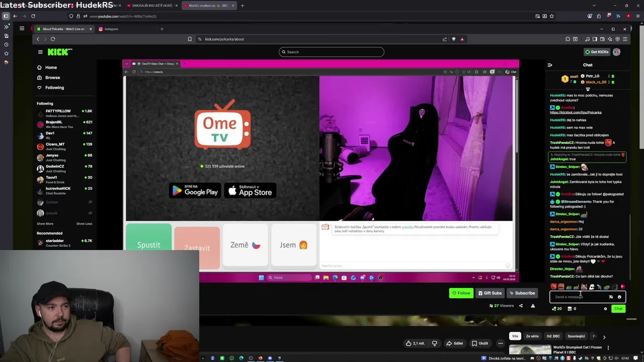Toggle the inner browser sidebar panel icon
Screen dimensions: 644x362
pos(594,39)
